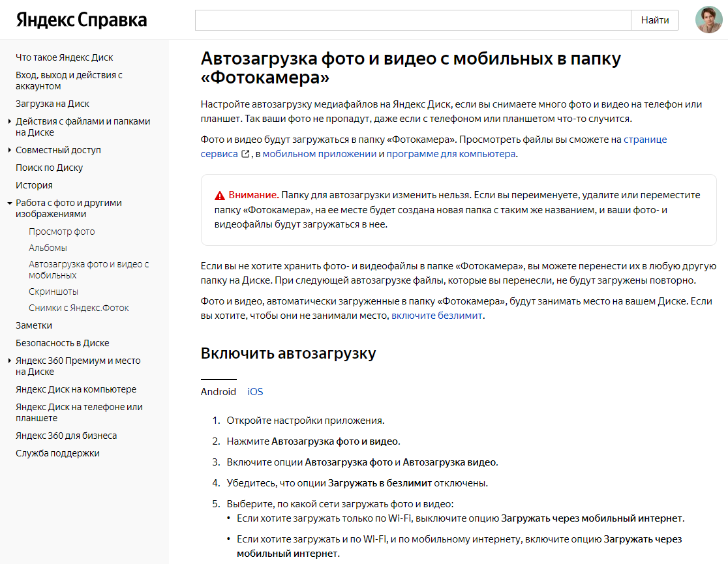Click step 'Откройте настройки приложения.'
The width and height of the screenshot is (728, 564).
pyautogui.click(x=305, y=420)
